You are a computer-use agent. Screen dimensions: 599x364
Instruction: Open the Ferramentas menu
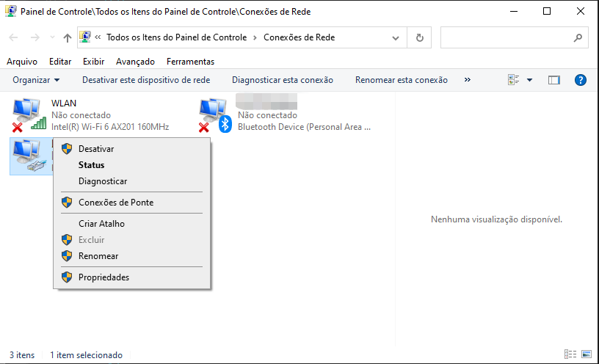click(190, 62)
